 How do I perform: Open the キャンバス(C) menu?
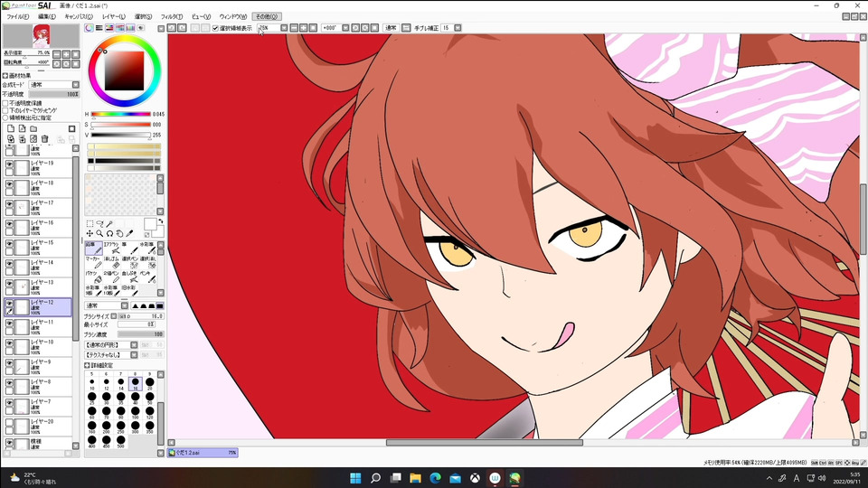point(79,16)
